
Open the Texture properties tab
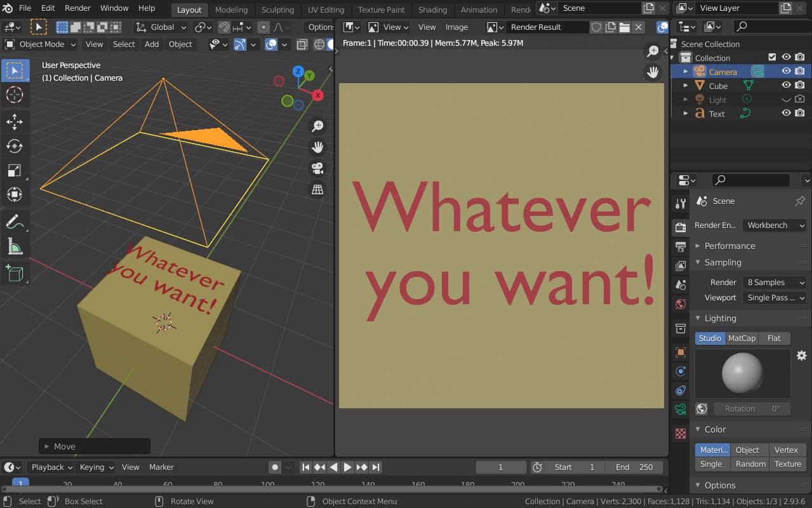pyautogui.click(x=681, y=433)
